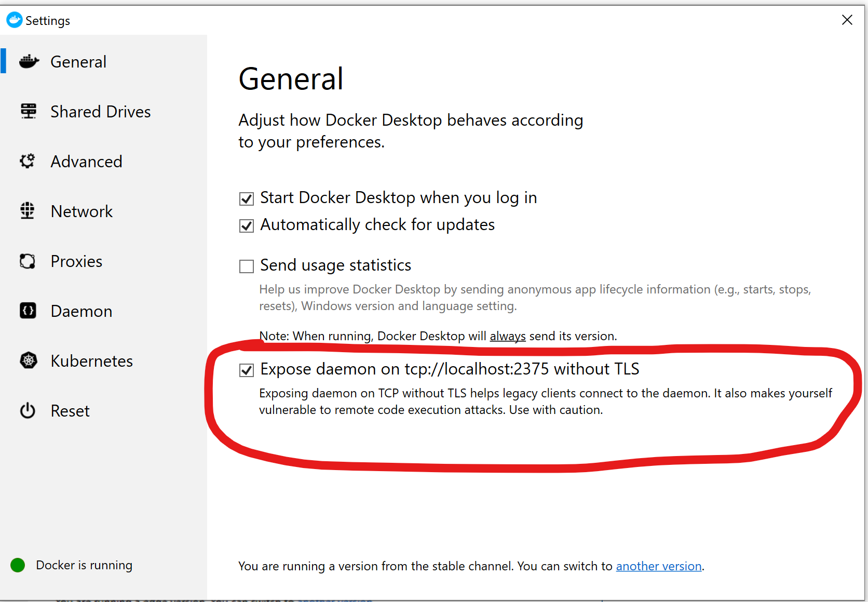
Task: Click the Kubernetes wheel icon
Action: pos(29,360)
